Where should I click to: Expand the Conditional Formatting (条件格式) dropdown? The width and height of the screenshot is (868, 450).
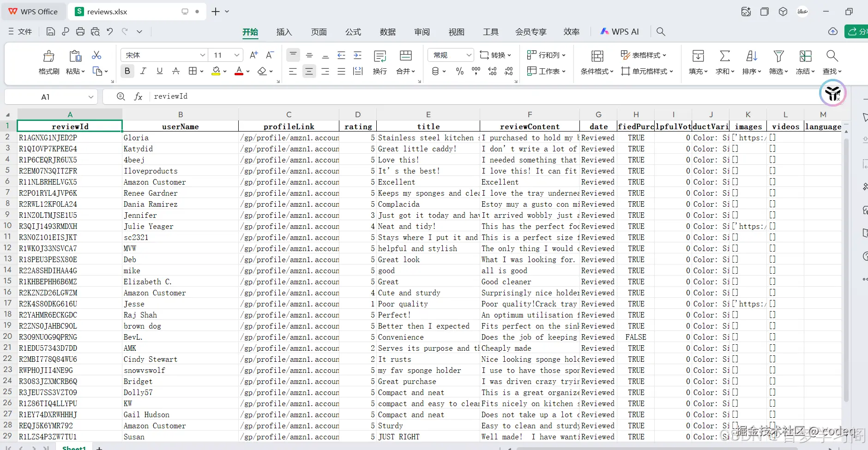coord(612,72)
